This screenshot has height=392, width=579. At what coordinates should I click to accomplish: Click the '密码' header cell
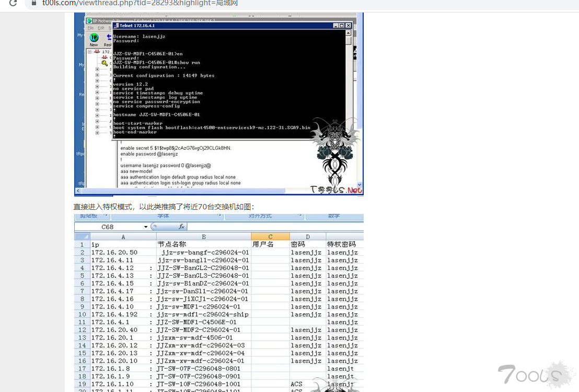tap(308, 244)
